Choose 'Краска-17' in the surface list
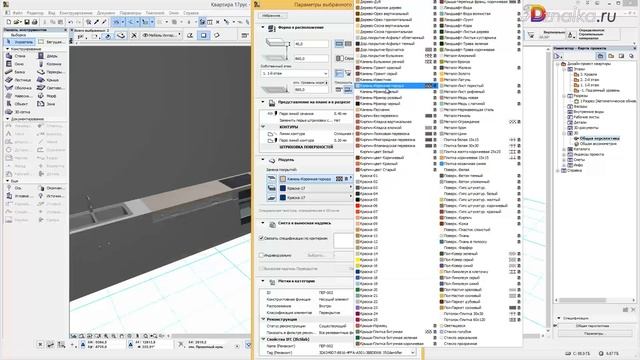 397,271
